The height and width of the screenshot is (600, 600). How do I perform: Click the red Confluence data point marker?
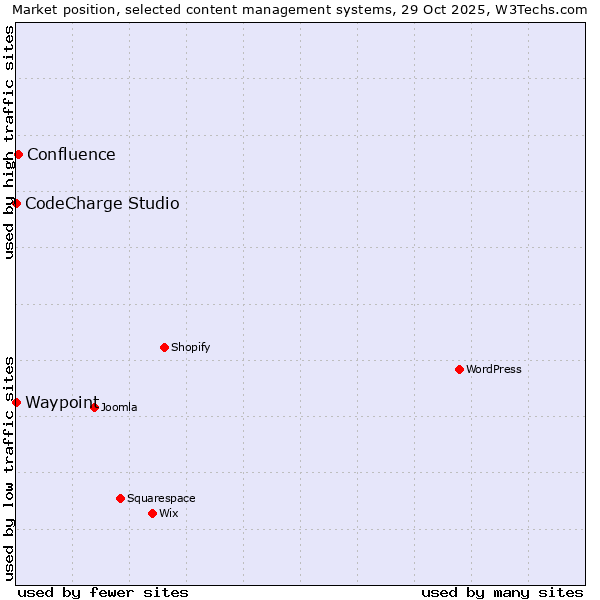pyautogui.click(x=18, y=154)
